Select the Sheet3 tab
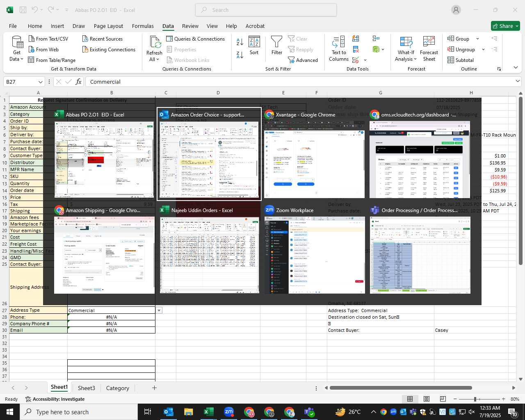Viewport: 525px width, 420px height. click(86, 388)
